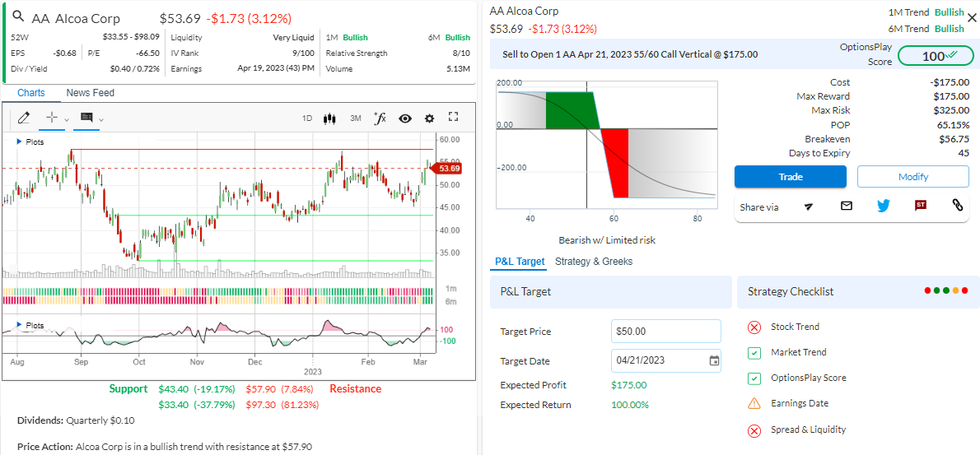
Task: Open the crosshair tool dropdown arrow
Action: click(x=67, y=119)
